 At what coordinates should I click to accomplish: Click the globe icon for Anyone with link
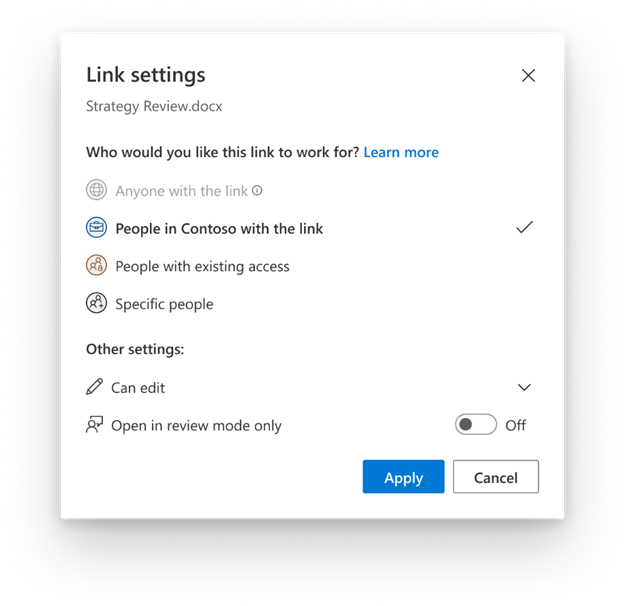coord(96,190)
